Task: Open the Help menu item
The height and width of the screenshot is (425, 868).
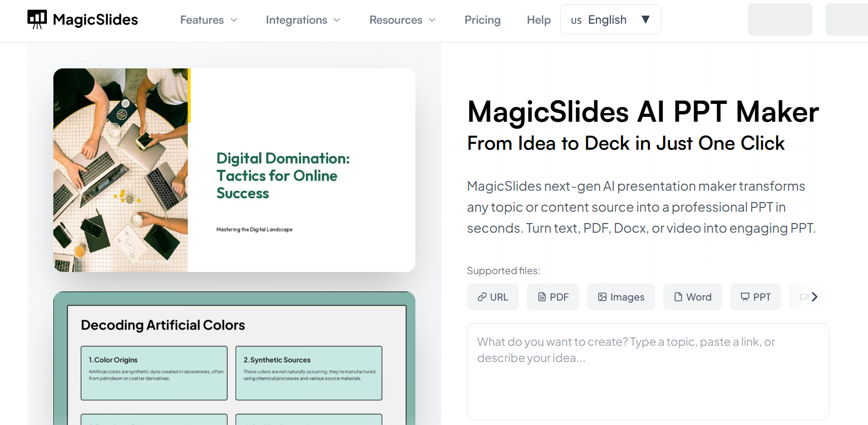Action: [x=538, y=20]
